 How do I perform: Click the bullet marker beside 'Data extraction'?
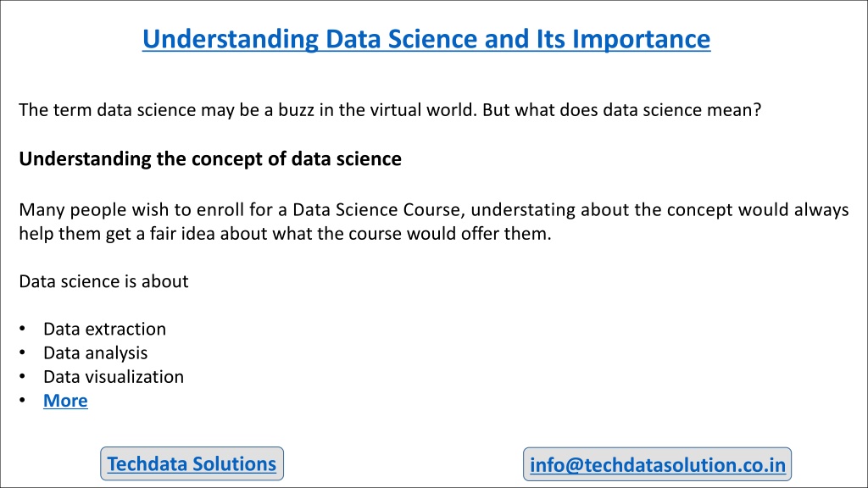tap(22, 329)
